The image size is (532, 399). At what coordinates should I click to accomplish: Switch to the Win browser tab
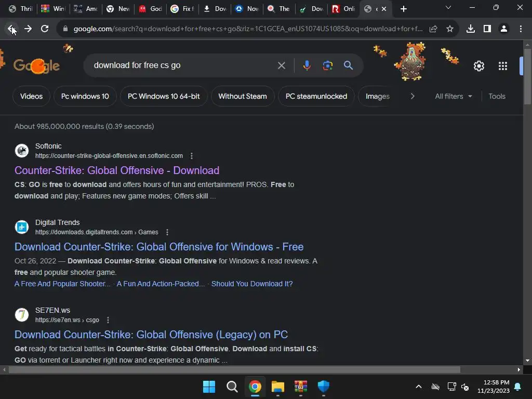pyautogui.click(x=53, y=9)
